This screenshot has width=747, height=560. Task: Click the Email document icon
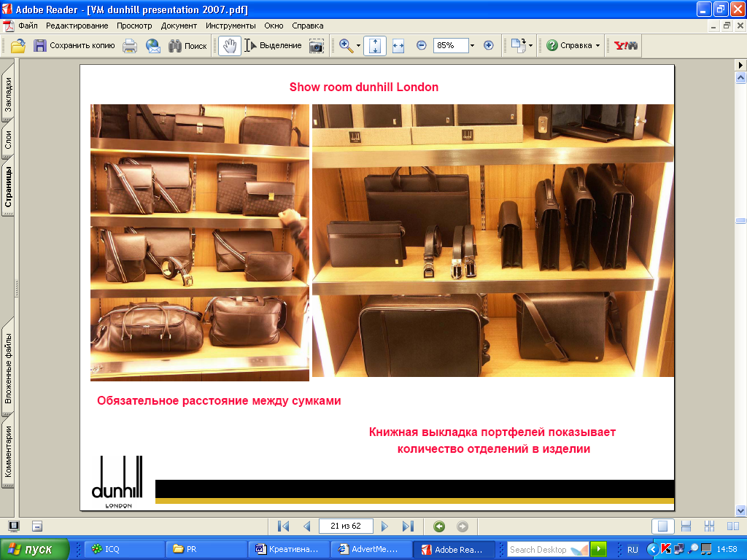click(153, 46)
